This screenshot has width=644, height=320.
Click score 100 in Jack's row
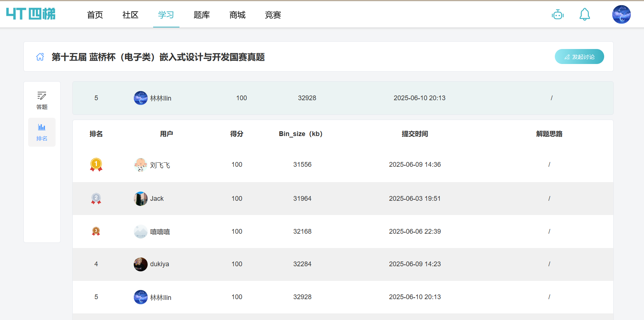click(x=237, y=199)
